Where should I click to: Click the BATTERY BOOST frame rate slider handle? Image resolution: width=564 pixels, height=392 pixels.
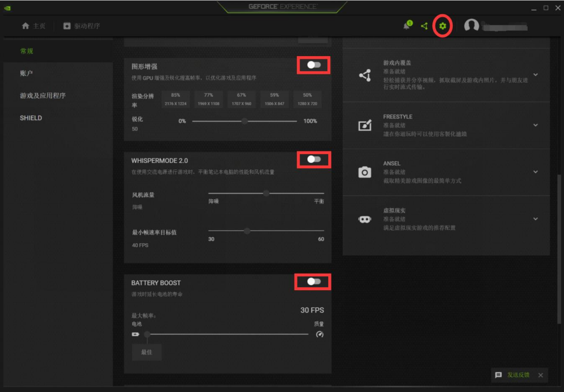coord(147,334)
